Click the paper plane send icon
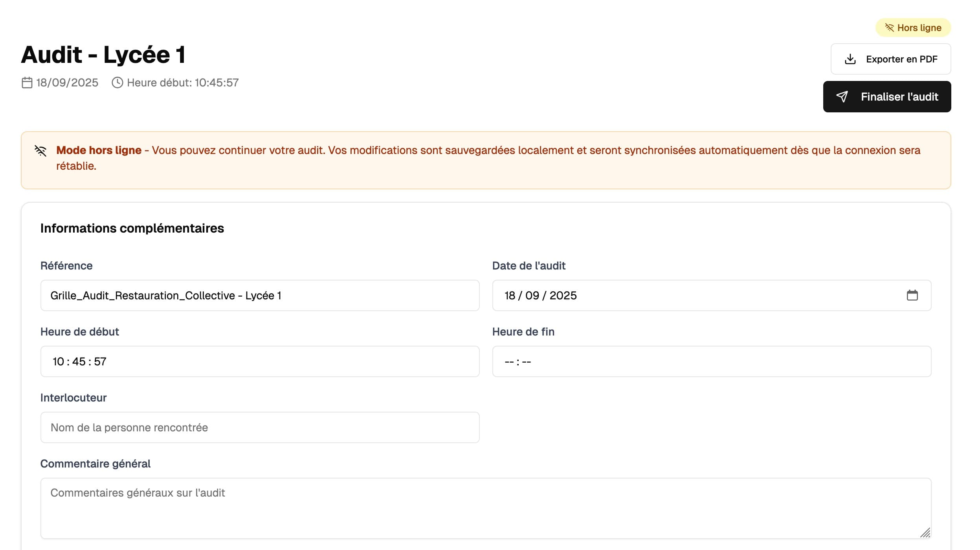Viewport: 980px width, 550px height. tap(842, 97)
